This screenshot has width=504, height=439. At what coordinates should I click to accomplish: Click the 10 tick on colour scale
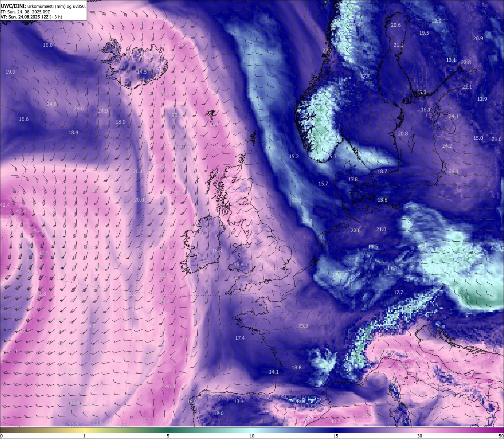click(252, 436)
